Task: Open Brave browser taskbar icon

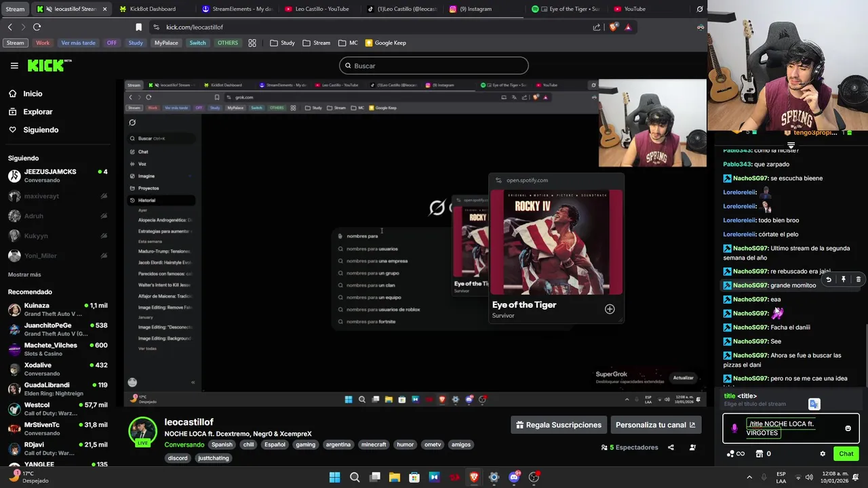Action: coord(474,477)
